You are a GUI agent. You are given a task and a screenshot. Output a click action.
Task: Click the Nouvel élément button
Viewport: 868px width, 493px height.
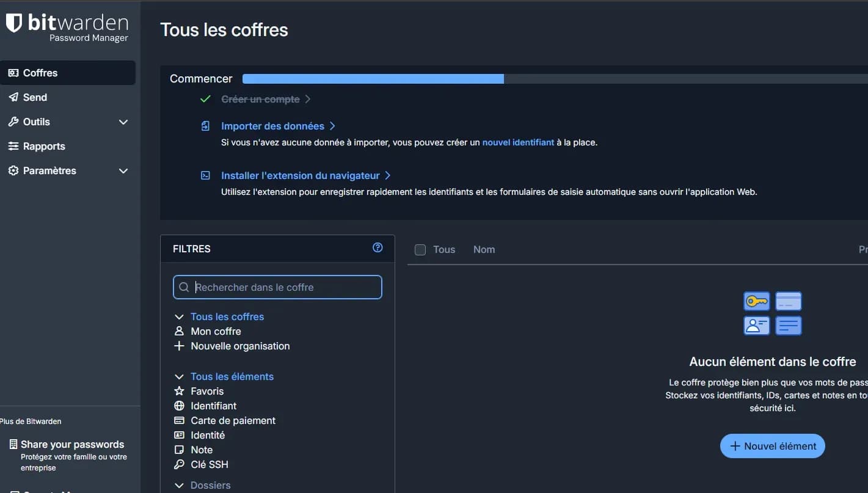point(772,446)
